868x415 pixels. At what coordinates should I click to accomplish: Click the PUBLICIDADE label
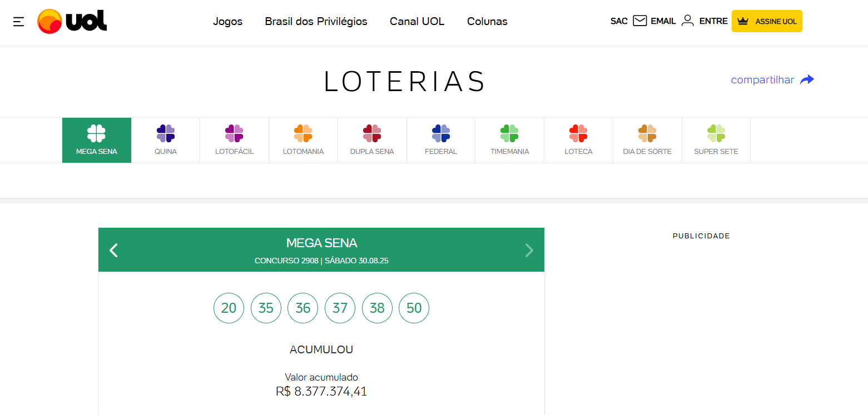click(x=701, y=236)
